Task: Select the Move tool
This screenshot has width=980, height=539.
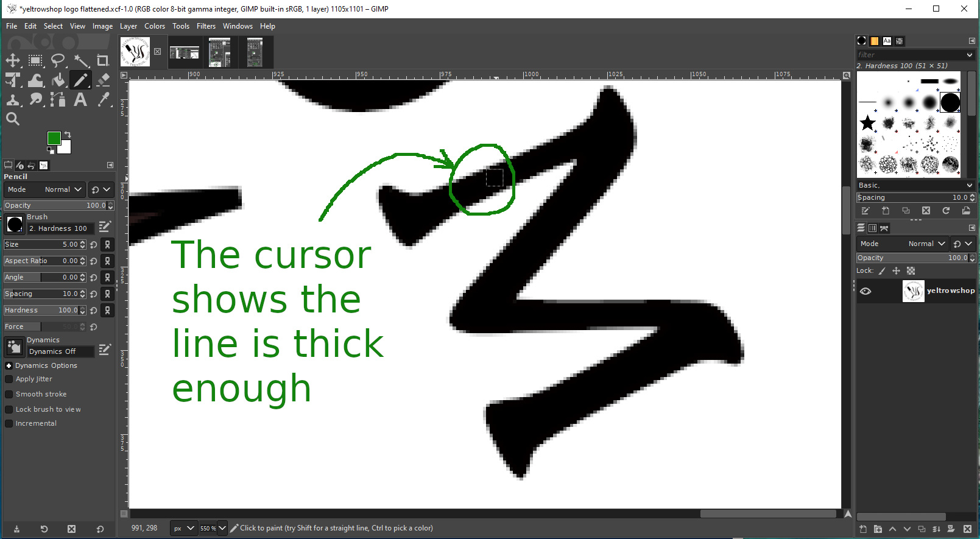Action: point(13,60)
